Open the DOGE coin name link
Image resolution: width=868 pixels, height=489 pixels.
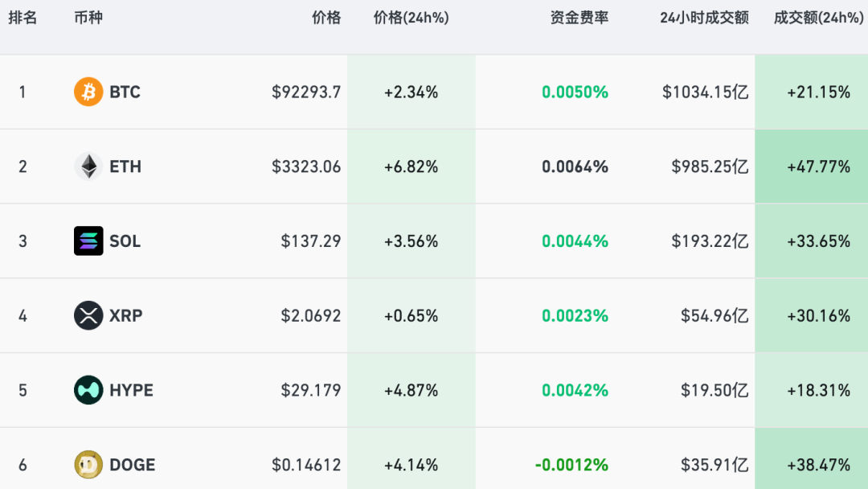pyautogui.click(x=133, y=465)
